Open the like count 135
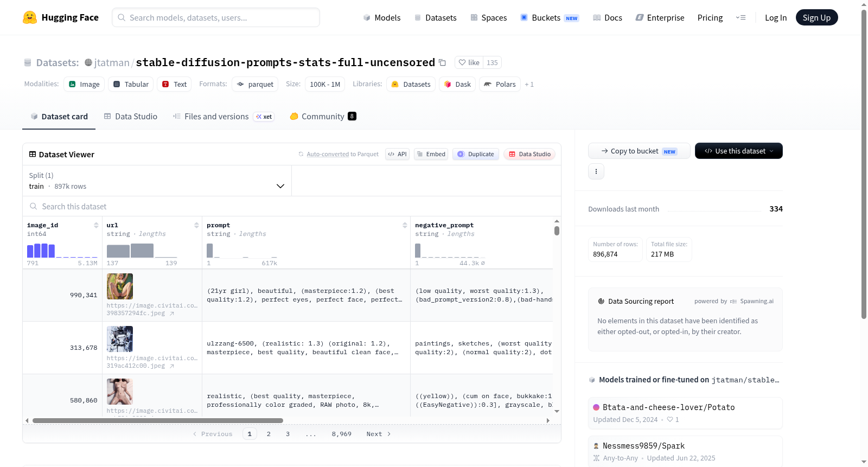 click(492, 62)
